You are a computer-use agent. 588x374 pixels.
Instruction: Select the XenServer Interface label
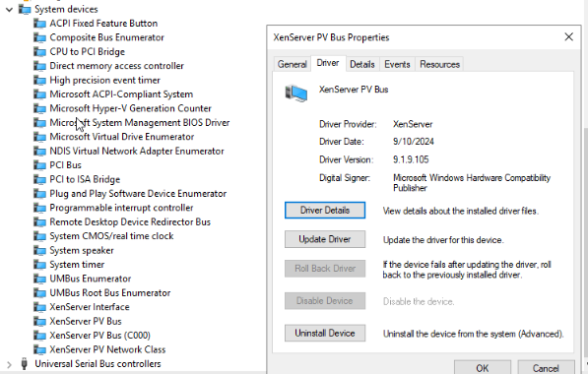90,307
